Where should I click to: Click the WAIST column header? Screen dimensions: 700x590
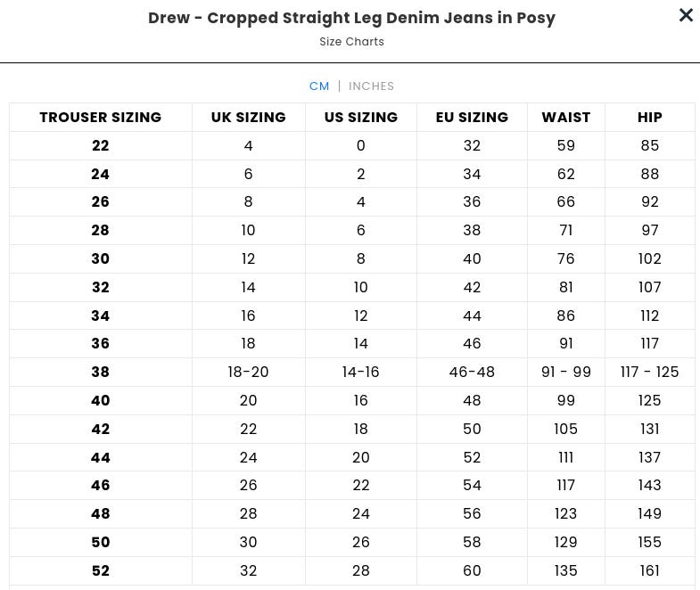click(566, 118)
